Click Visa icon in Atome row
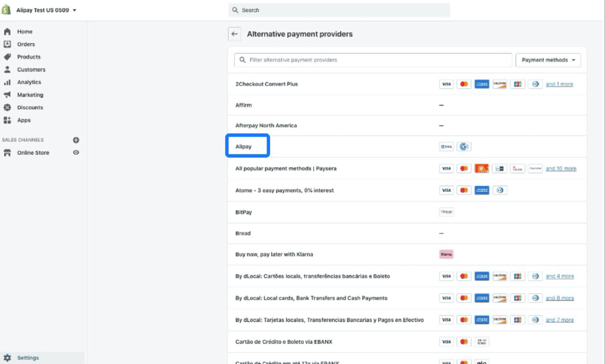 446,190
